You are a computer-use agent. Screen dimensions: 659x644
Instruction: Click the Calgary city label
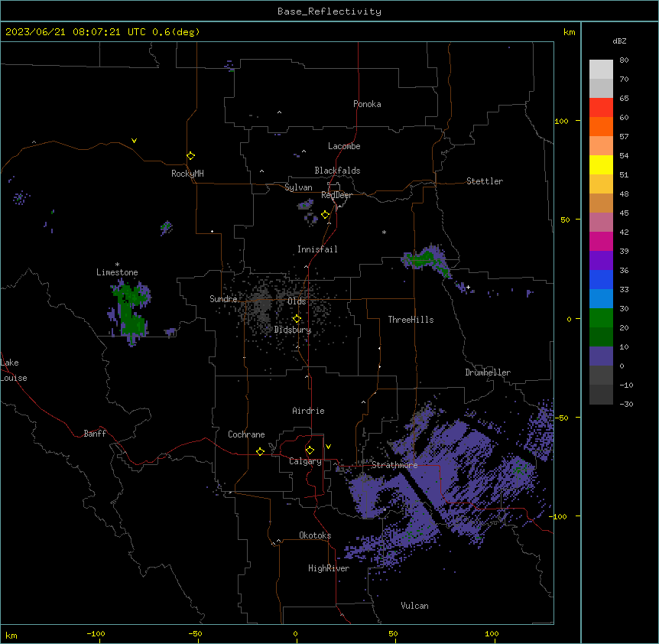click(x=305, y=461)
